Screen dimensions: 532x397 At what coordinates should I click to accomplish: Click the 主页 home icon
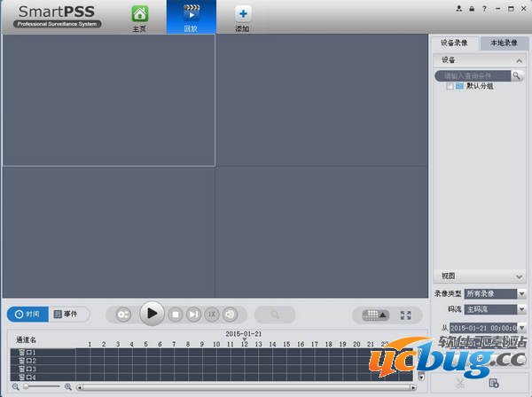click(x=139, y=14)
